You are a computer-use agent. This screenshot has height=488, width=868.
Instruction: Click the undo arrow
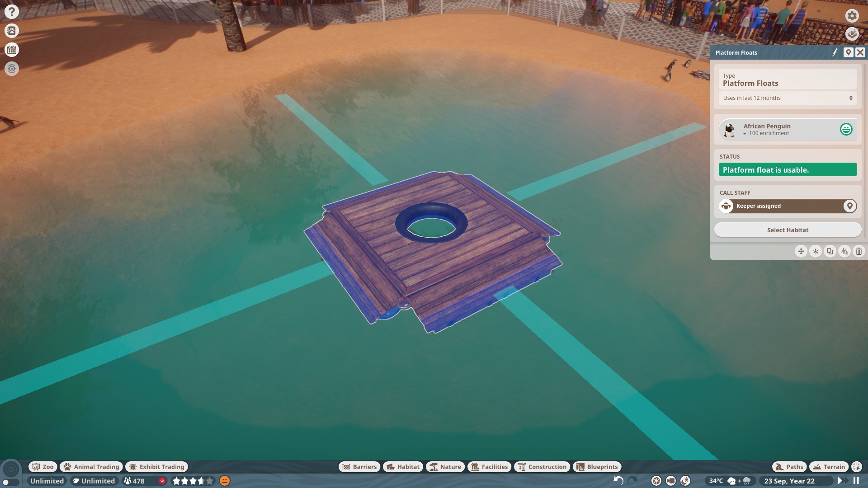618,481
